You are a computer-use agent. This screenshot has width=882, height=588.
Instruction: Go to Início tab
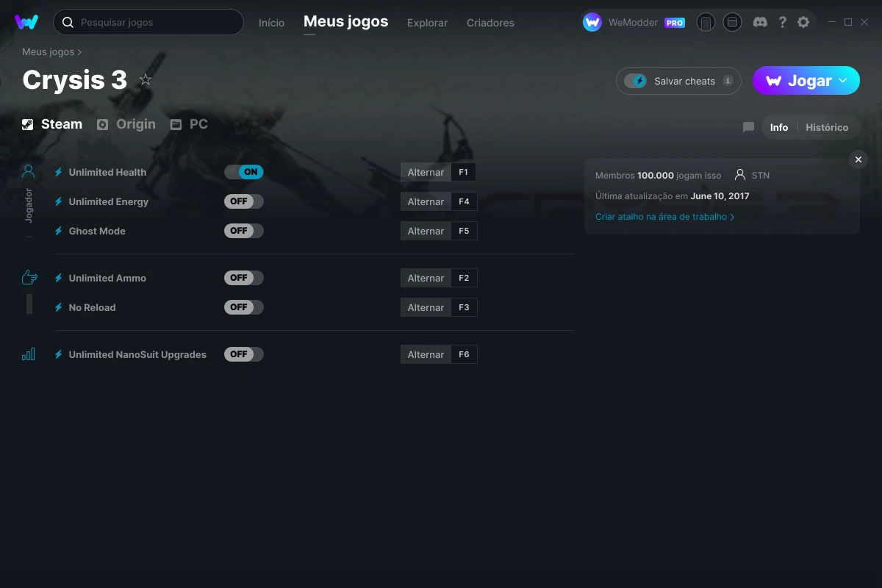coord(271,23)
